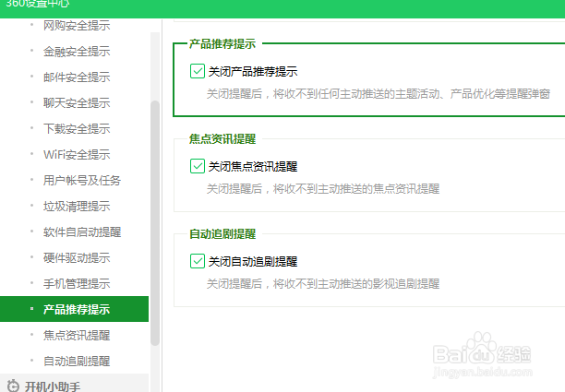565x392 pixels.
Task: Select 用户帐号及任务 item
Action: coord(82,181)
